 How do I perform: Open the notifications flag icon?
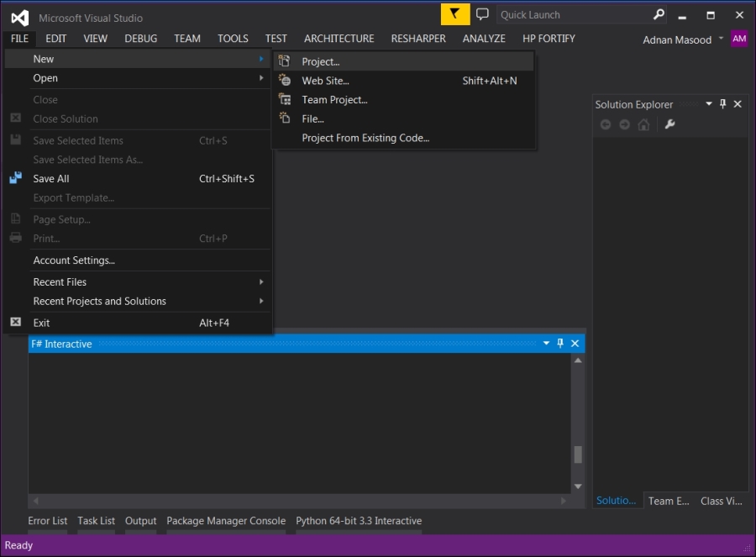pos(455,14)
